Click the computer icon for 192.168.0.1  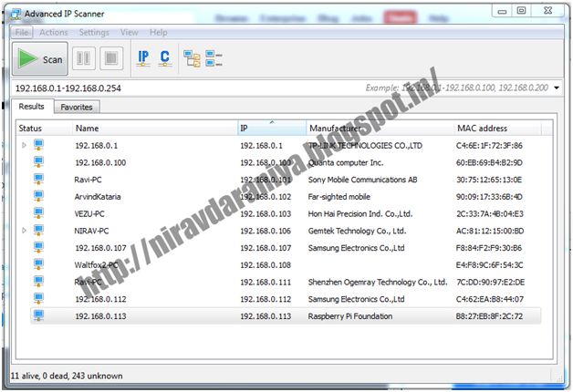point(38,145)
